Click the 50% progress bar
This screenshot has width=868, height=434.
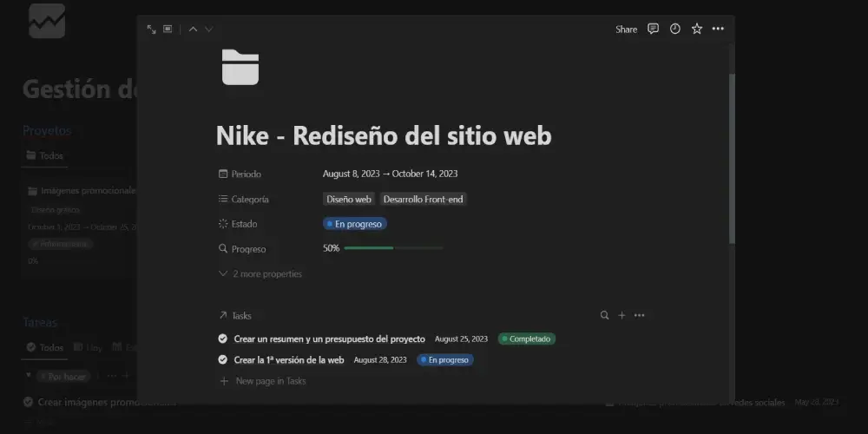[393, 248]
